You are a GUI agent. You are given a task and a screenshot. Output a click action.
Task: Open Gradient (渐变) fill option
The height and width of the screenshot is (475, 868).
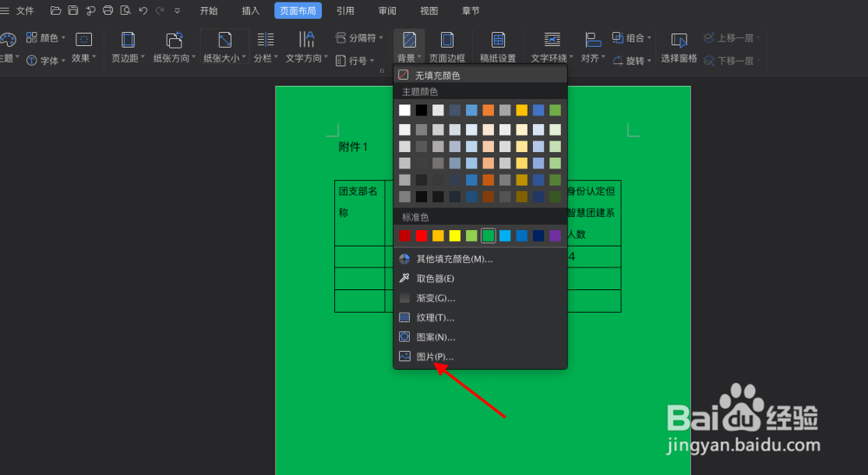tap(481, 298)
